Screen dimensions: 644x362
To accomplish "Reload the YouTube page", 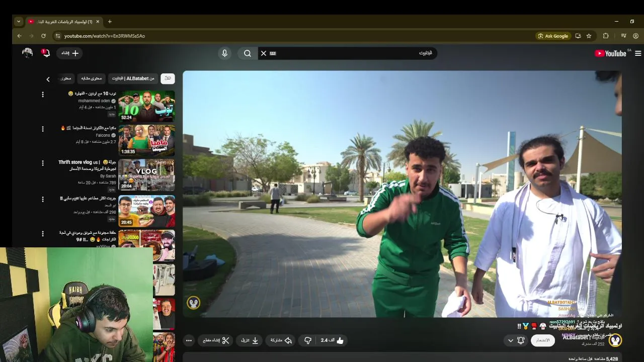I will (43, 36).
